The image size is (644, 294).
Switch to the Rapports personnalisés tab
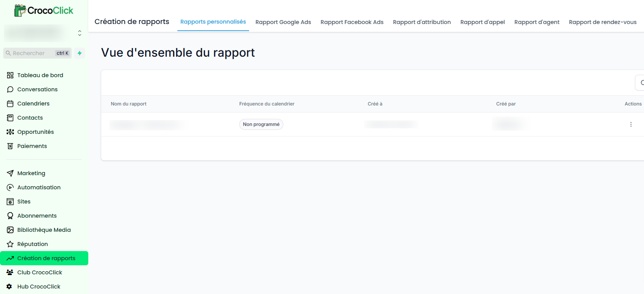pos(213,22)
